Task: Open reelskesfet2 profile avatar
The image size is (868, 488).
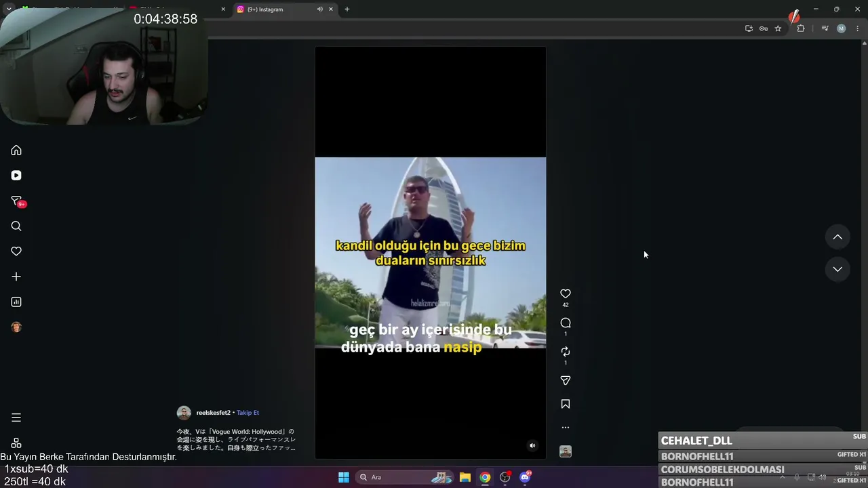Action: click(184, 413)
